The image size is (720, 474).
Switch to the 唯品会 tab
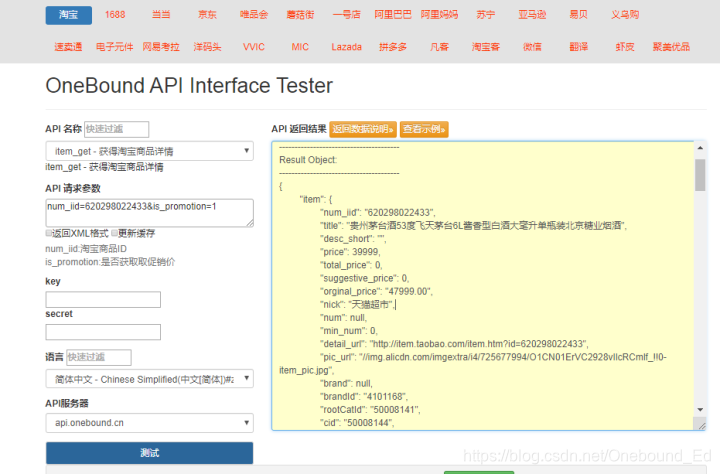point(253,15)
